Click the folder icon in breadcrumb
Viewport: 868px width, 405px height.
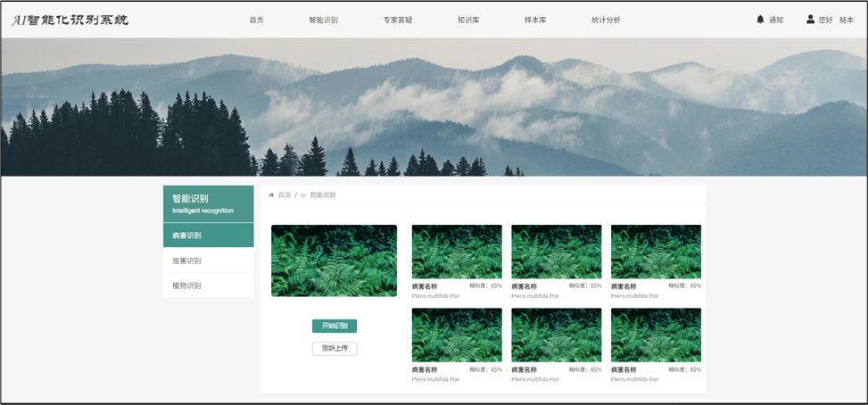coord(303,194)
